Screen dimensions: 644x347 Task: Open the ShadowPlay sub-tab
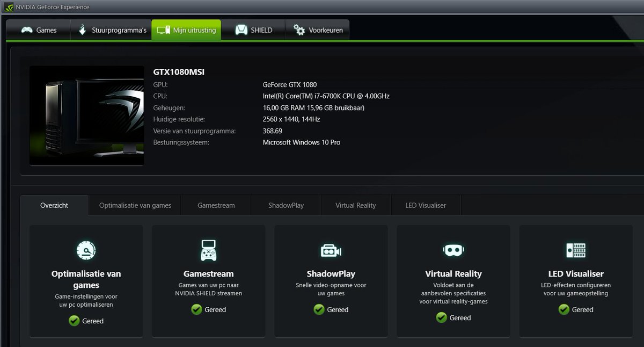(286, 205)
